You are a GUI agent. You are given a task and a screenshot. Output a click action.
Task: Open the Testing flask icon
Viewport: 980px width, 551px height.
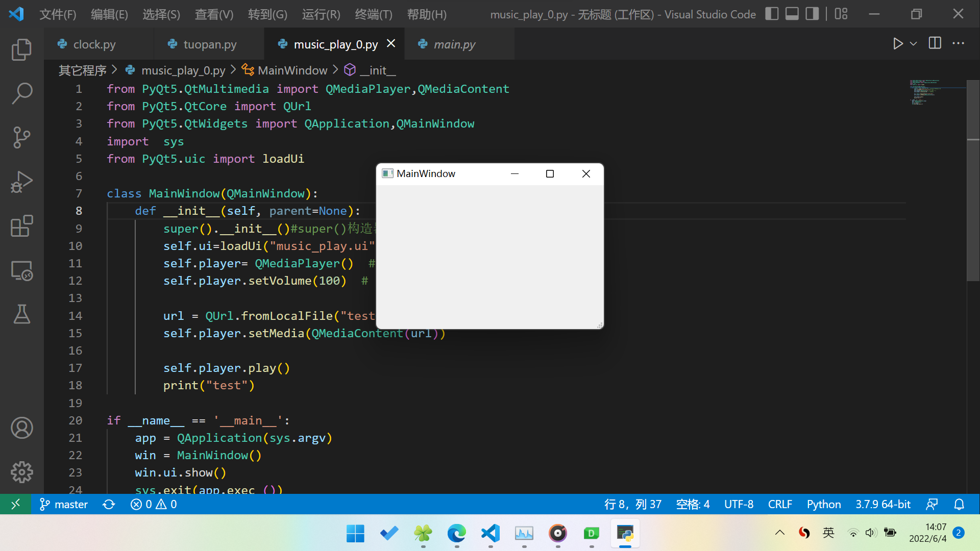(x=21, y=314)
